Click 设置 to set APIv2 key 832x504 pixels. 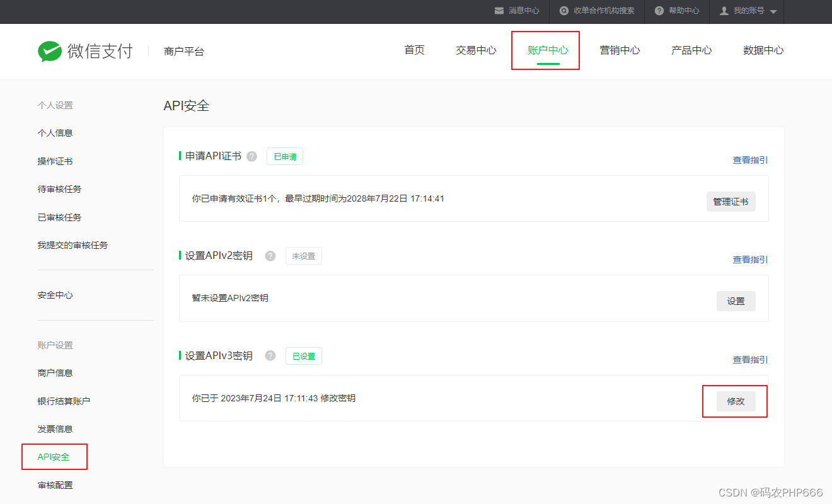(736, 301)
